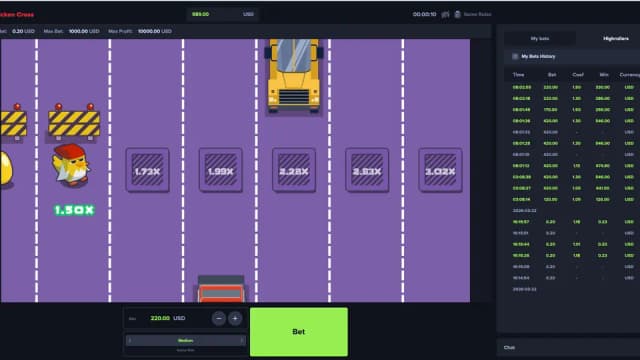Switch to the Highrollers tab
Image resolution: width=640 pixels, height=360 pixels.
tap(616, 38)
